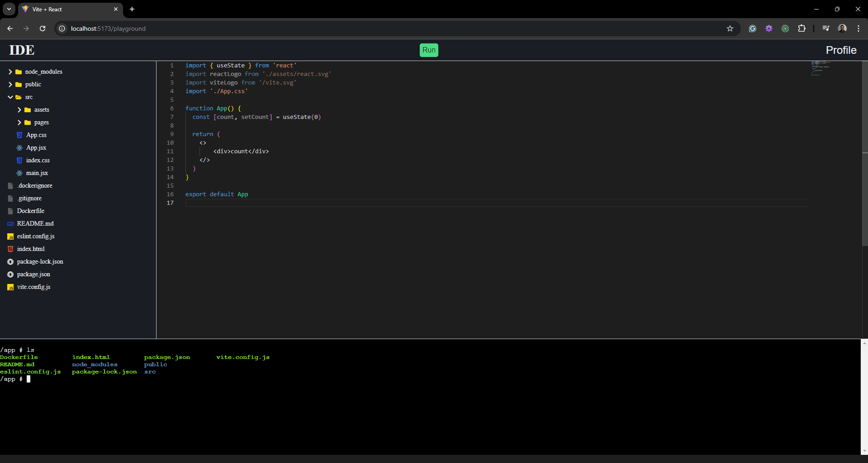This screenshot has width=868, height=463.
Task: Click the package-lock.json file icon
Action: coord(10,262)
